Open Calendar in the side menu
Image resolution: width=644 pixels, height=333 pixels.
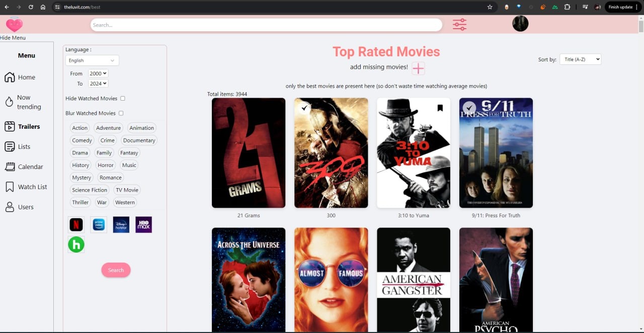tap(24, 167)
